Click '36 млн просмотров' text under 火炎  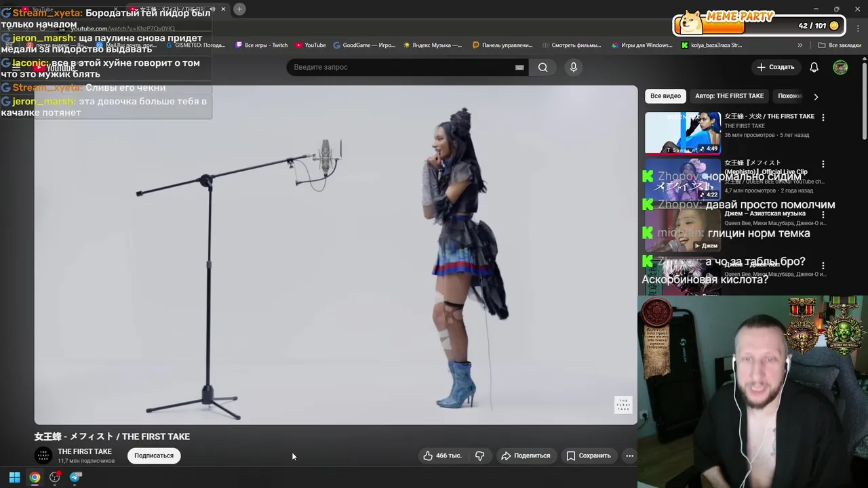[x=749, y=136]
